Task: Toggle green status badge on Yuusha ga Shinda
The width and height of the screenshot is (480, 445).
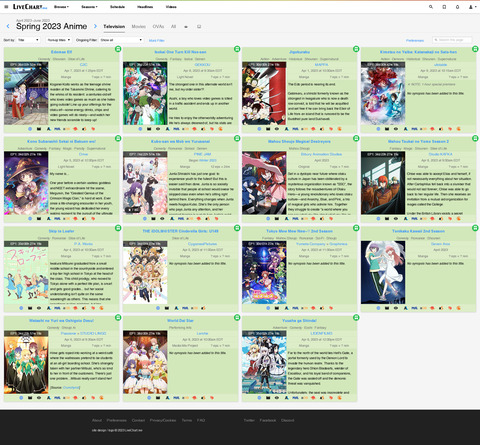Action: tap(356, 317)
